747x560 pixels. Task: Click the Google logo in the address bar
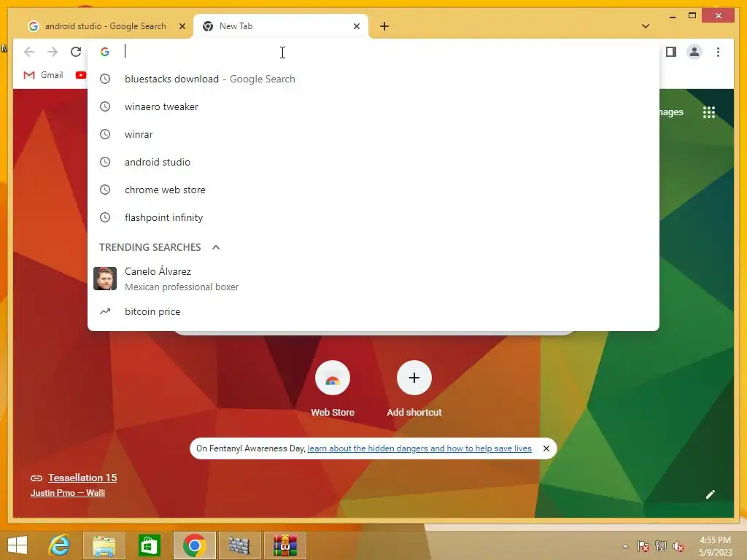pyautogui.click(x=105, y=52)
